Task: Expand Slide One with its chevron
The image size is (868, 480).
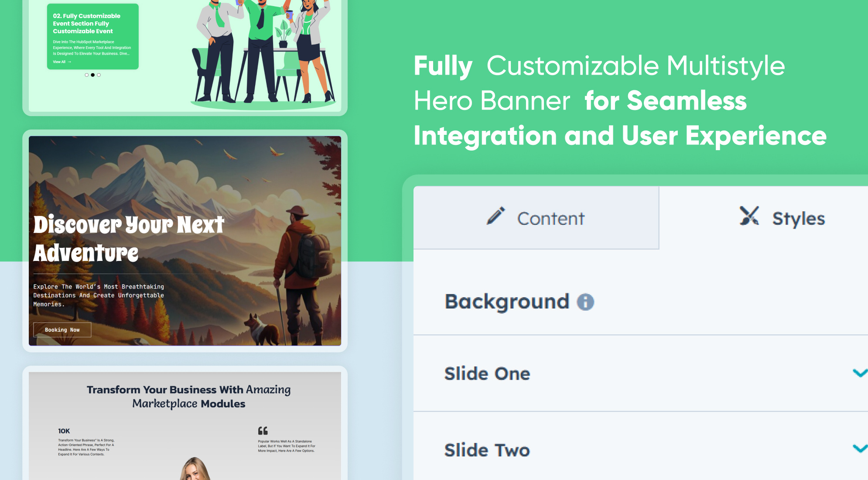Action: 860,373
